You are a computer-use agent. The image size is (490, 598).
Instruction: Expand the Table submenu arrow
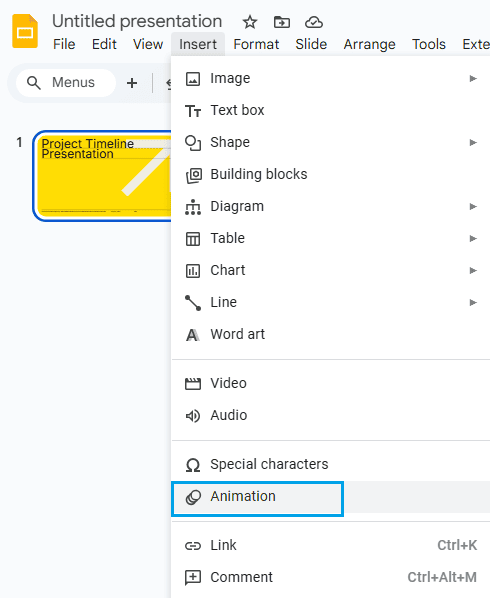[x=473, y=238]
